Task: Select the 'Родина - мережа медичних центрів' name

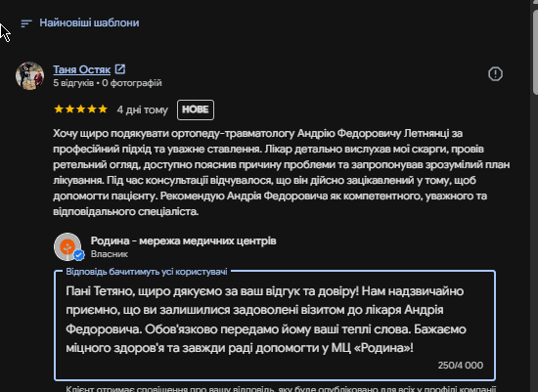Action: [184, 240]
